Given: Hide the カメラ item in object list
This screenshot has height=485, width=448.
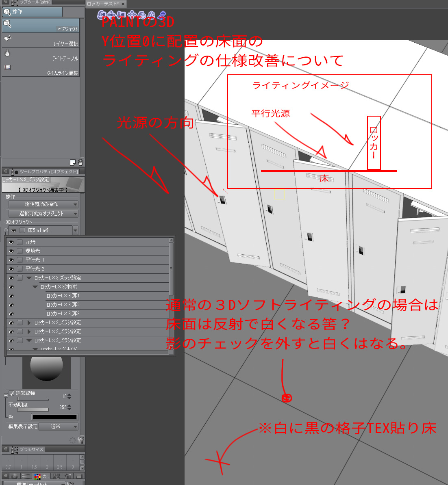Looking at the screenshot, I should coord(11,242).
